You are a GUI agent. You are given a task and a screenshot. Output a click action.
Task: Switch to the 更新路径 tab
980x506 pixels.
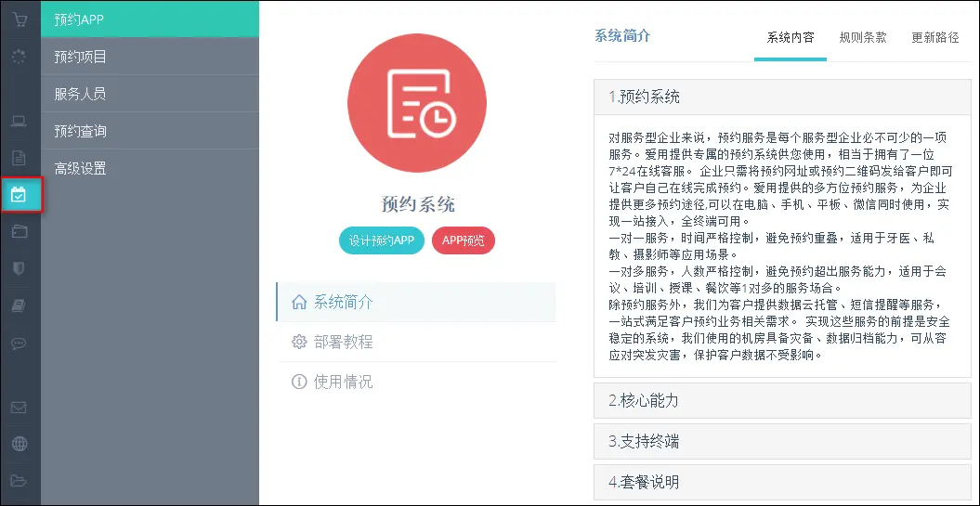(934, 38)
